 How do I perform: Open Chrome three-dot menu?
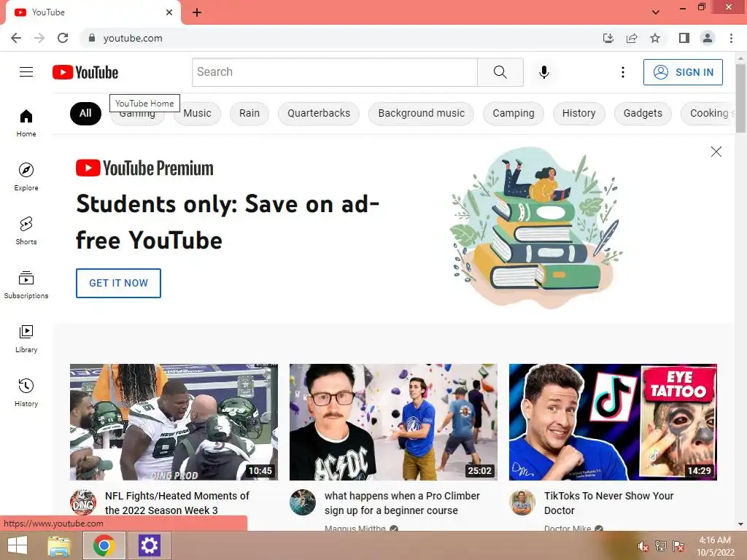click(x=731, y=38)
